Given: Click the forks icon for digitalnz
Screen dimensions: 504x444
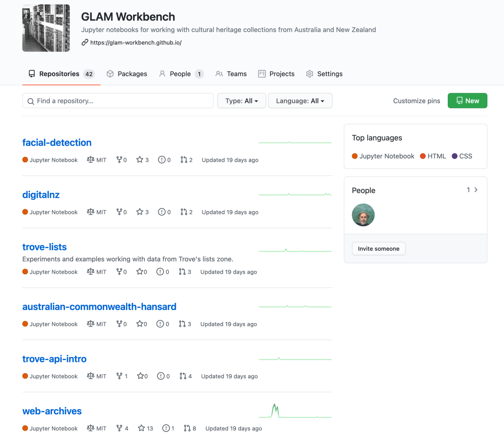Looking at the screenshot, I should [119, 212].
